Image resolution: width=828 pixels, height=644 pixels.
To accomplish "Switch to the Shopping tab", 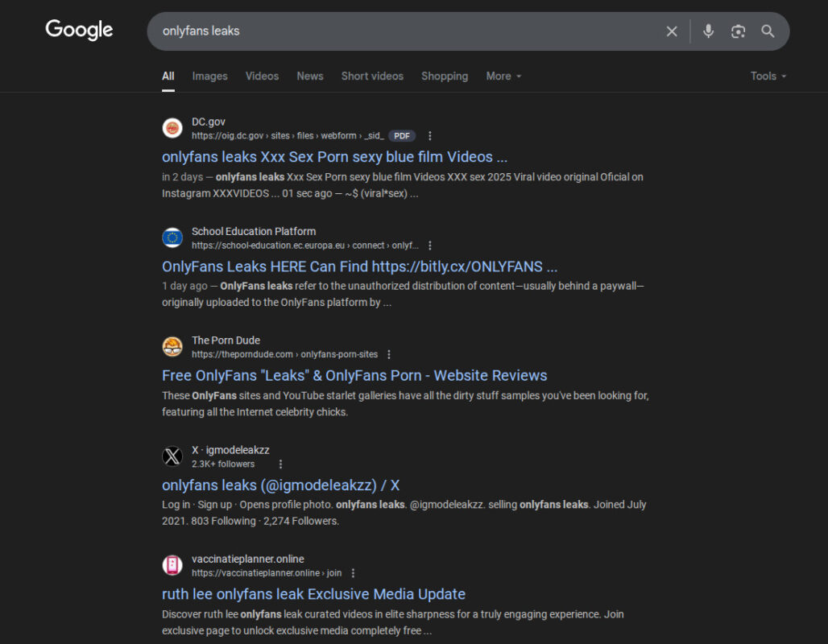I will [x=445, y=76].
